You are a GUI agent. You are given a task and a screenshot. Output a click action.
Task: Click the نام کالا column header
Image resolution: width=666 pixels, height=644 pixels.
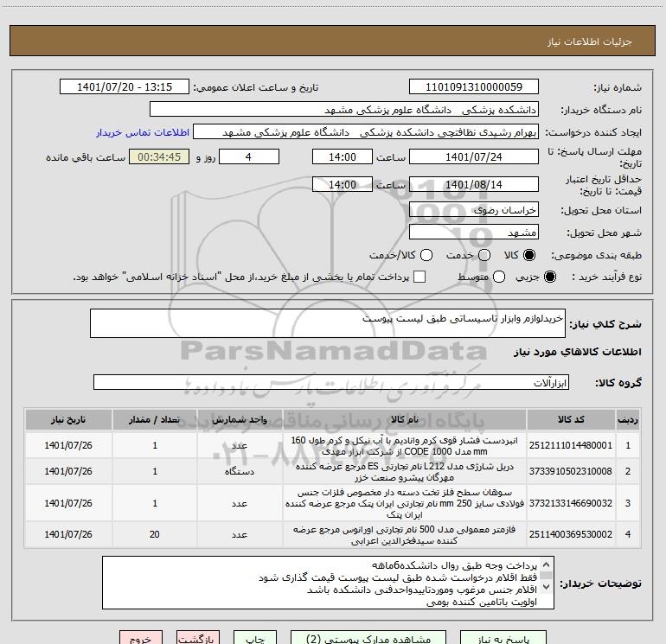coord(405,419)
